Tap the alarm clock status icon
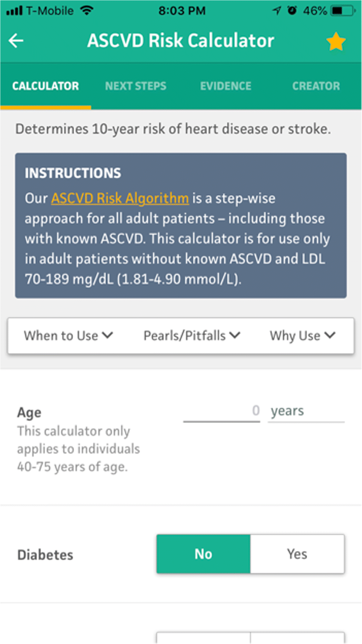Image resolution: width=362 pixels, height=644 pixels. click(292, 10)
